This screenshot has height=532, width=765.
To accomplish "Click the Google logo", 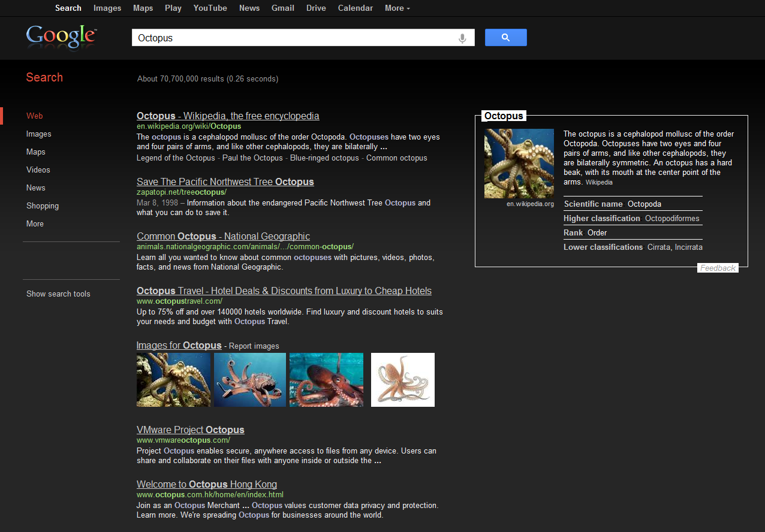I will point(61,37).
